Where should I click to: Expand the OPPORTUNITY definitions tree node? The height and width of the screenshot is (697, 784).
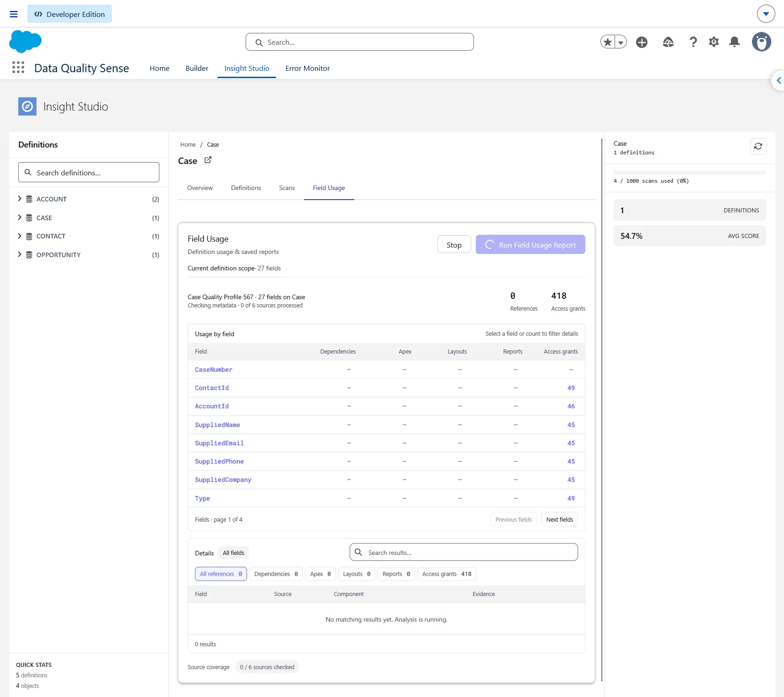20,254
